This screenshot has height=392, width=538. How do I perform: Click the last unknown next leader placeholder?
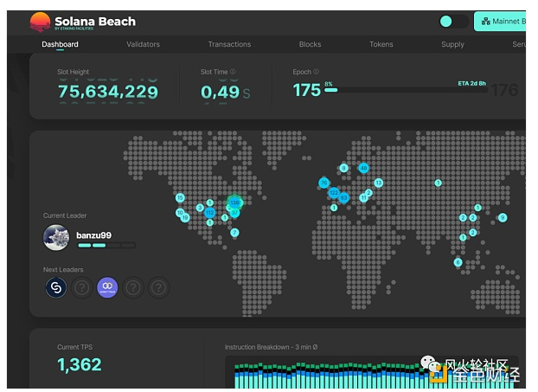[158, 287]
